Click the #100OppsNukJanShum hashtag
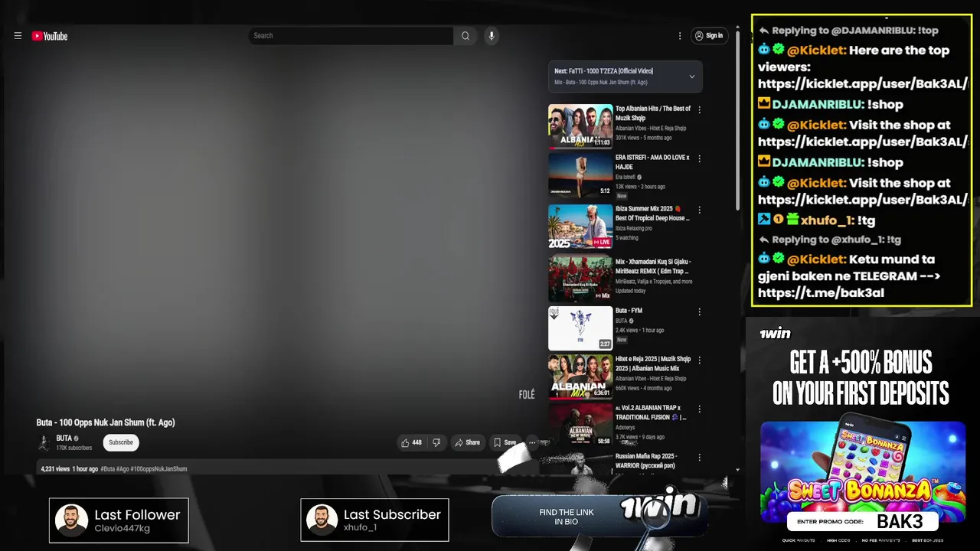The width and height of the screenshot is (980, 551). 159,468
